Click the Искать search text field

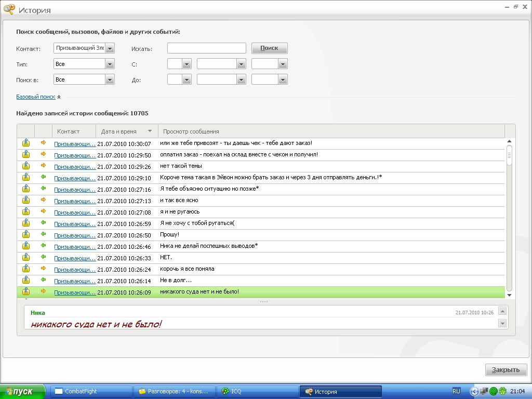207,48
